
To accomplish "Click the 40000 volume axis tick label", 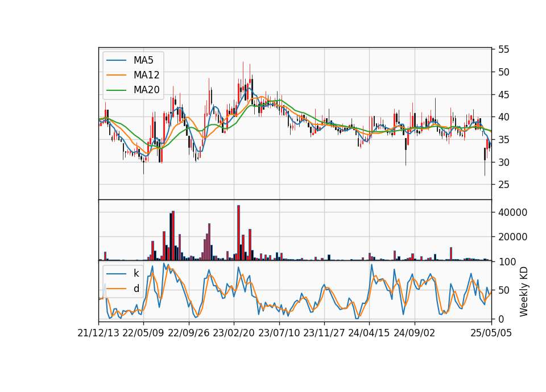I will [512, 212].
